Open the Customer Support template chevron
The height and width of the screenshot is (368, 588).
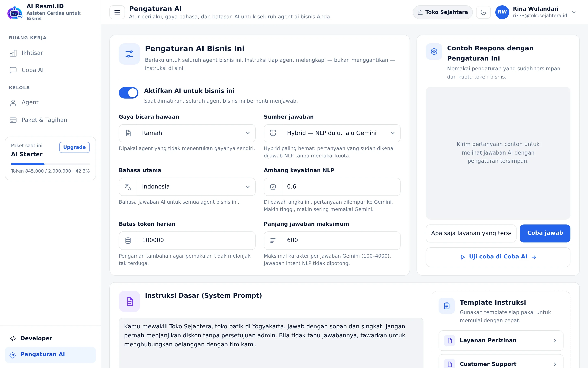pyautogui.click(x=555, y=364)
